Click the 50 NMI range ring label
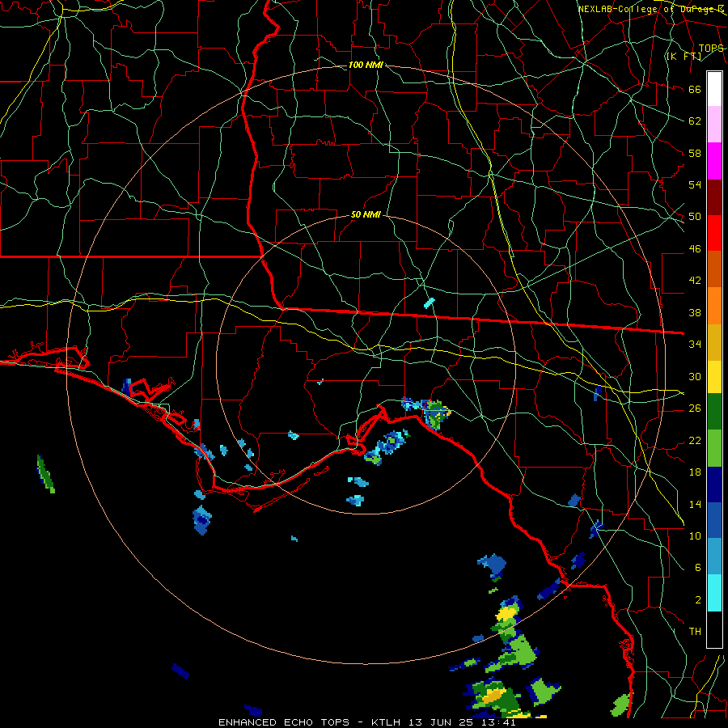 point(366,214)
